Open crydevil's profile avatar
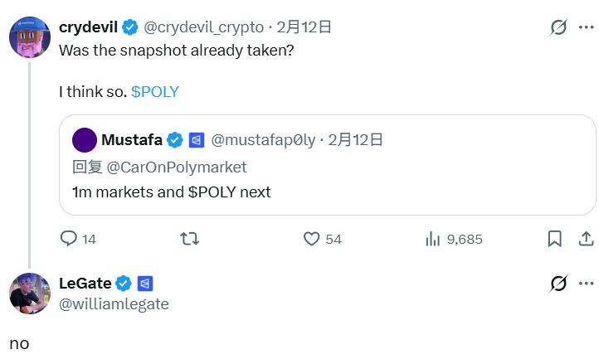The height and width of the screenshot is (364, 599). coord(29,36)
